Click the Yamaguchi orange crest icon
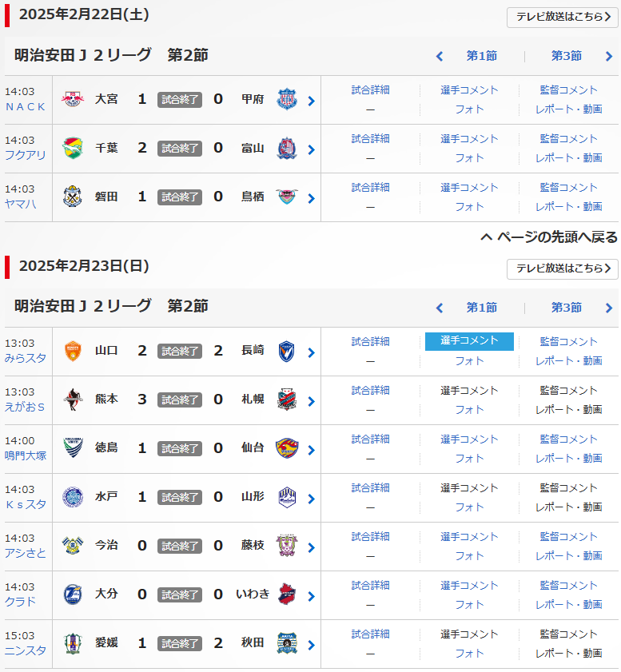 click(x=73, y=352)
